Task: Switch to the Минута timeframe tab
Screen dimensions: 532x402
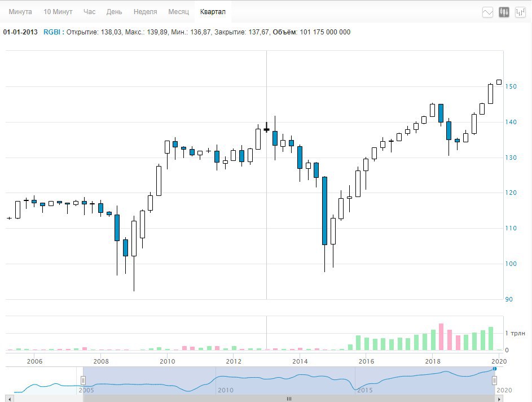Action: [x=20, y=12]
